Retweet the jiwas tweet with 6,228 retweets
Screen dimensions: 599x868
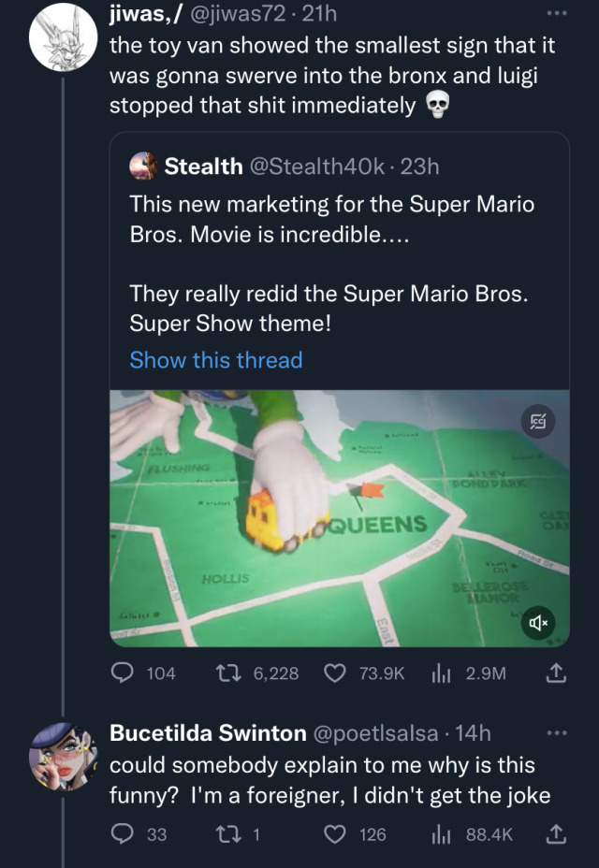tap(226, 672)
